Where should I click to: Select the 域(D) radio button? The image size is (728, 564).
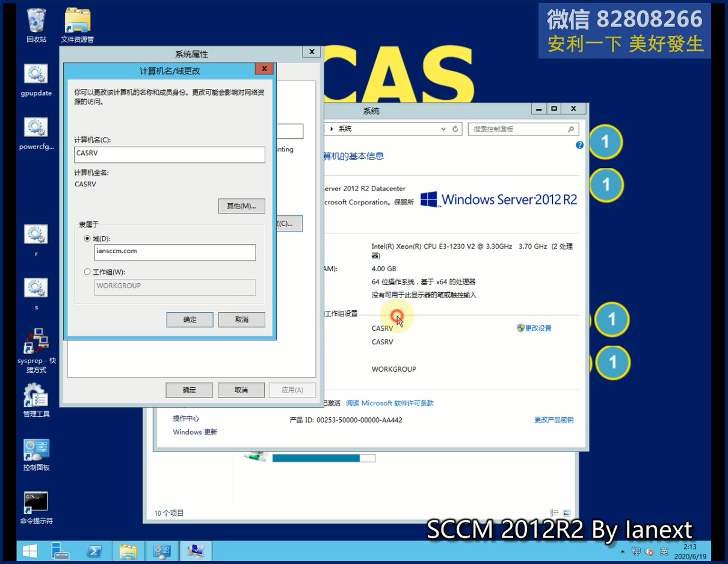click(87, 239)
